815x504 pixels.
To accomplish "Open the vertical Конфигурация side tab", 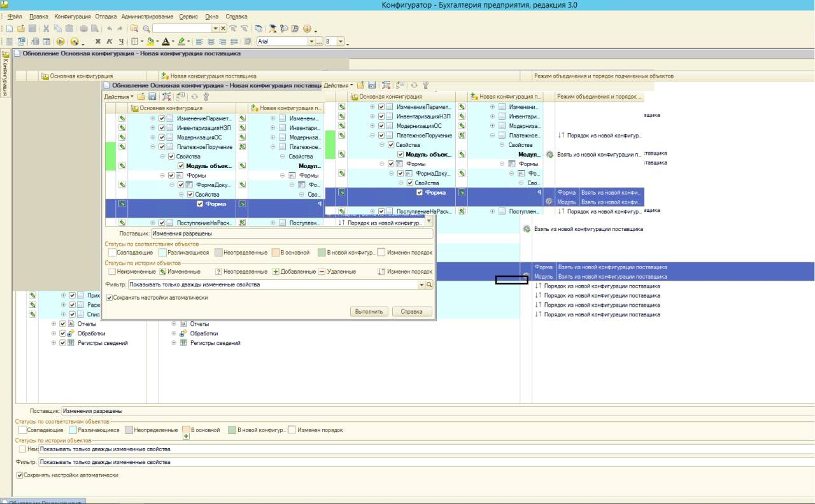I will (x=4, y=73).
